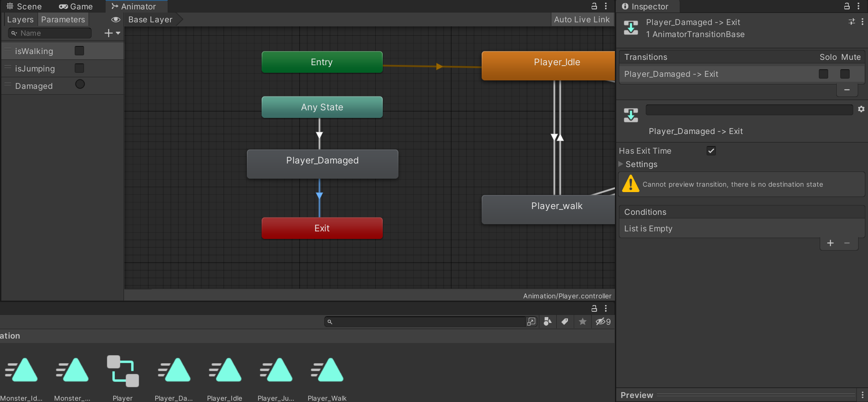The width and height of the screenshot is (868, 402).
Task: Select the isJumping parameter name
Action: coord(35,69)
